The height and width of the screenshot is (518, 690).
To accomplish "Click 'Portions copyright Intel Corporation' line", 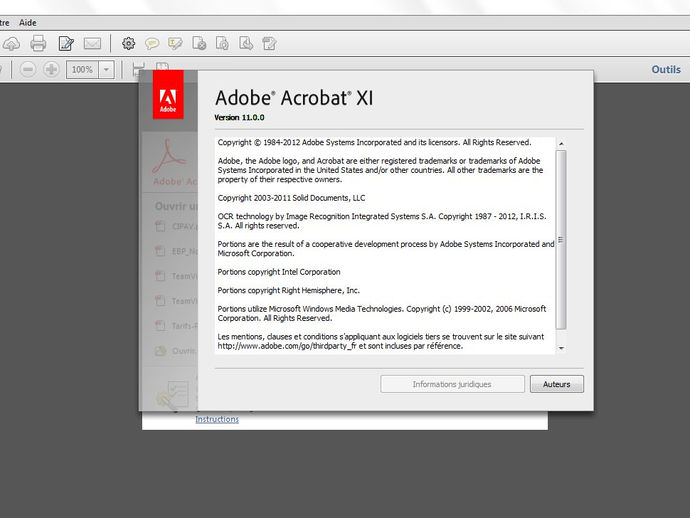I will tap(279, 272).
